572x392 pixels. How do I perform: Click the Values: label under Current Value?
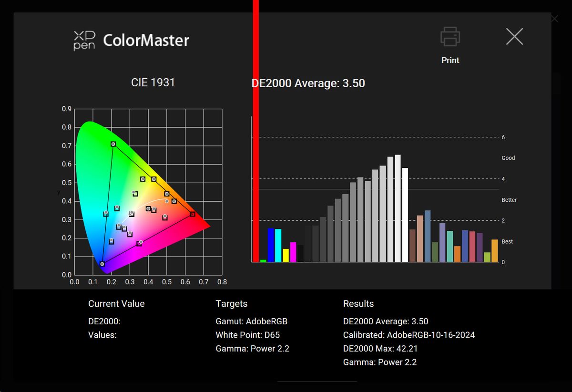click(x=102, y=335)
